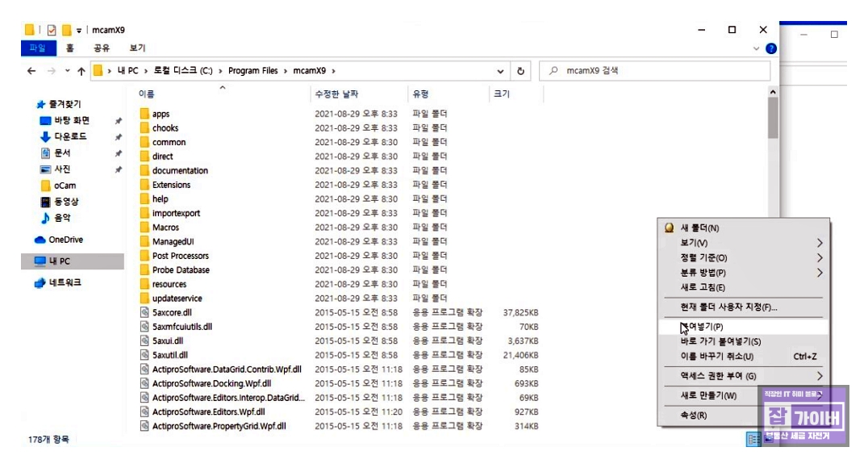Choose 이름 바꾸기 취소(U) option
The width and height of the screenshot is (868, 468).
pos(744,357)
